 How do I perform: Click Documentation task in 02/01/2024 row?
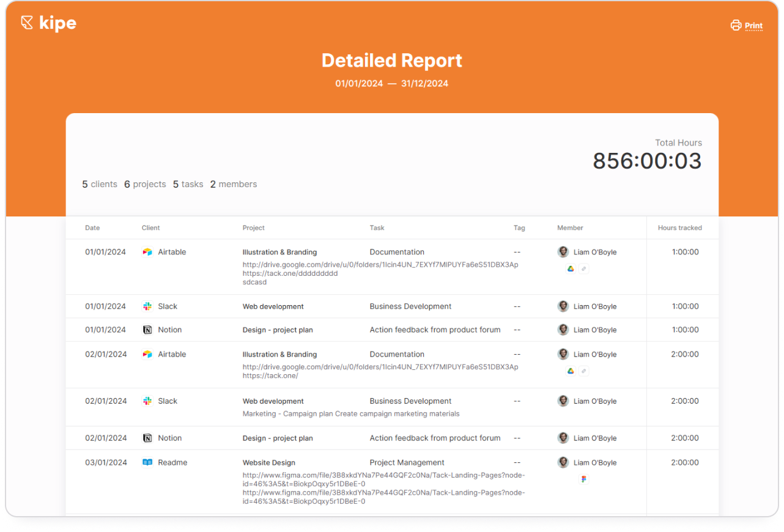(397, 354)
